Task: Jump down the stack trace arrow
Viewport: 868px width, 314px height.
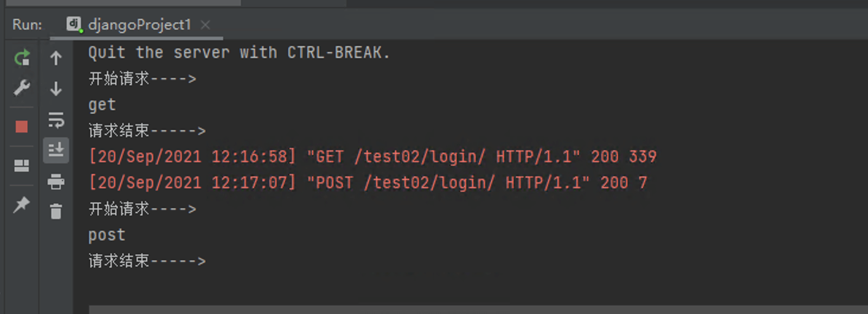Action: pos(56,89)
